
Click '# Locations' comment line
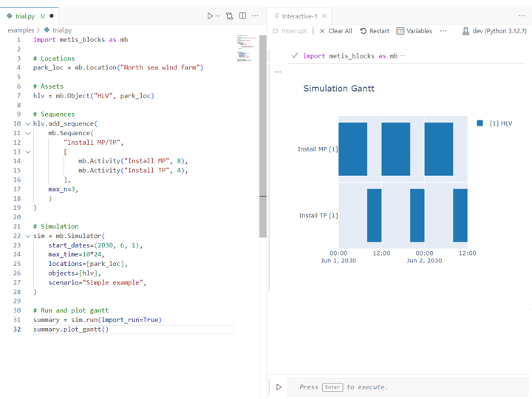click(54, 58)
